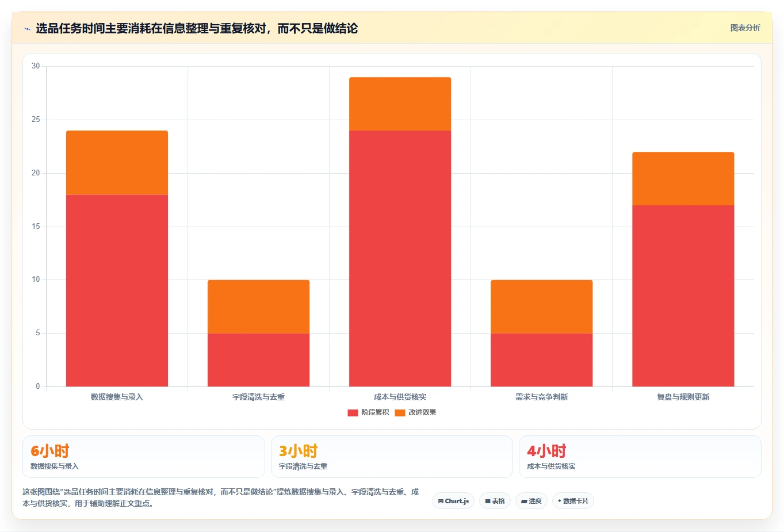Click the 25 tick on the y-axis
The image size is (784, 532).
coord(36,120)
